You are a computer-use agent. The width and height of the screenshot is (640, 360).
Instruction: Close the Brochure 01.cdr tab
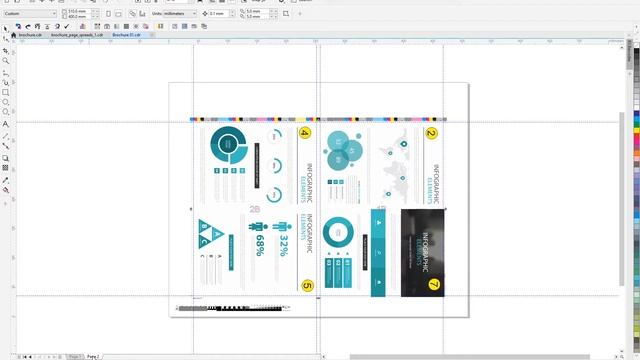coord(152,35)
